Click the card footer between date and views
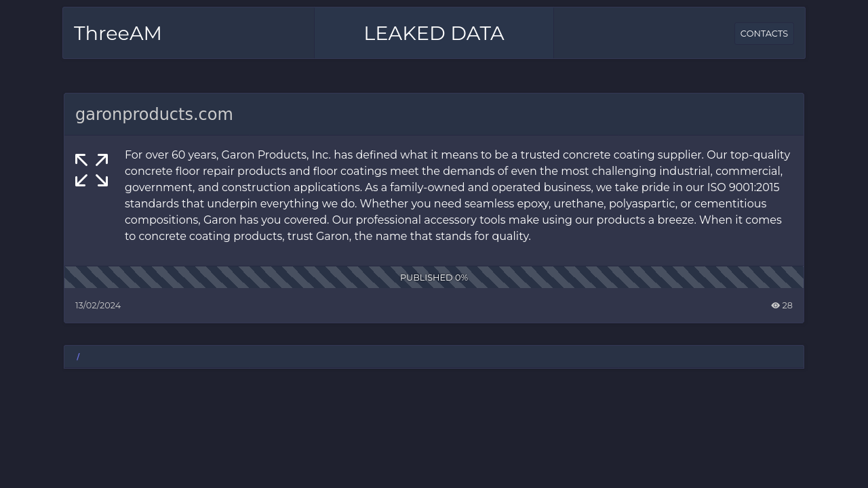868x488 pixels. 446,306
